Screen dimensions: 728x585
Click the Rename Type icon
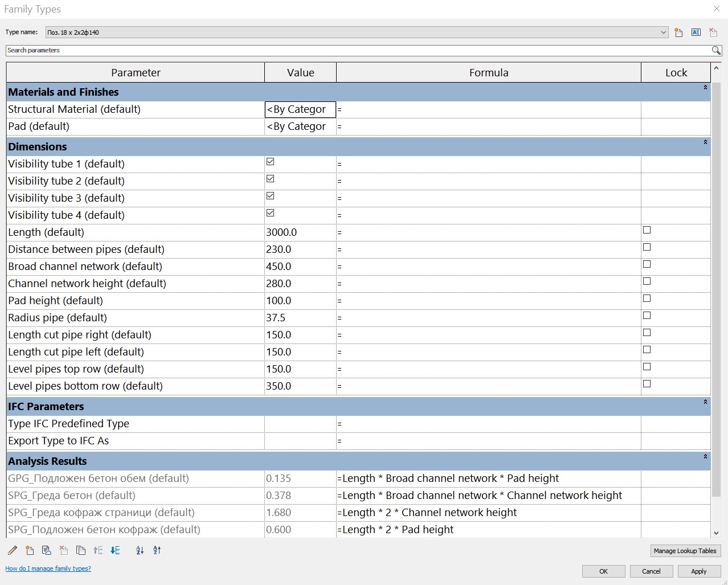[x=696, y=32]
